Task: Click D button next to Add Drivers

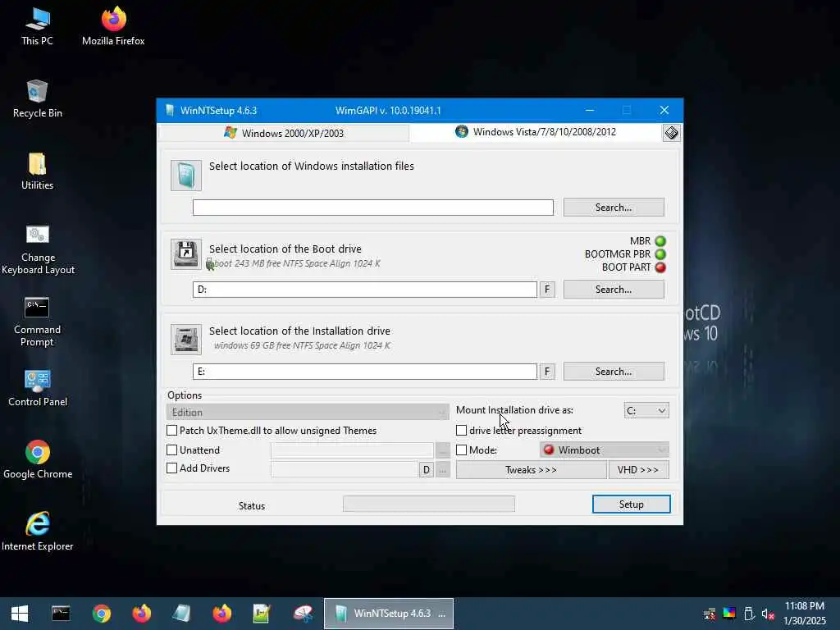Action: pyautogui.click(x=426, y=470)
